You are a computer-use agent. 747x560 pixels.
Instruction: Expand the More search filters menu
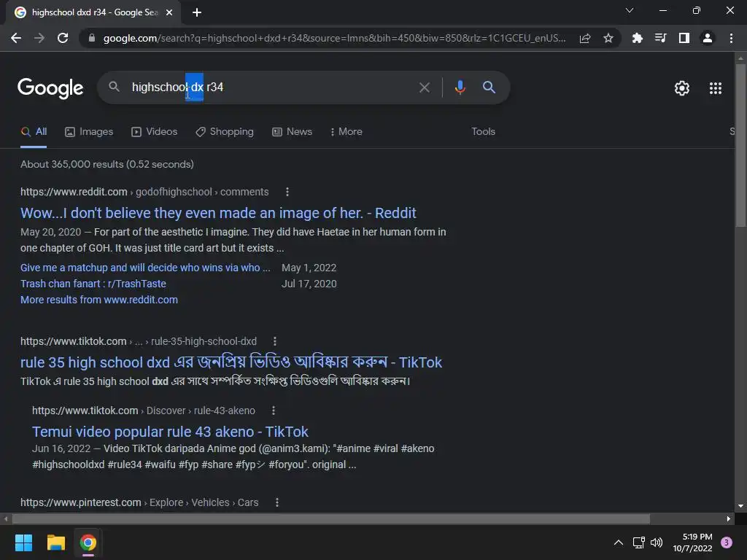[347, 131]
